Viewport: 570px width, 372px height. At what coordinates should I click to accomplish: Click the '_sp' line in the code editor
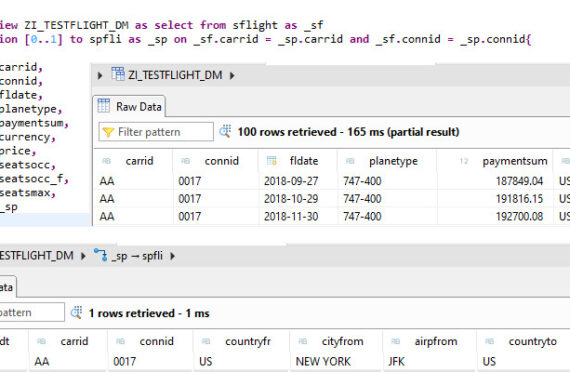pyautogui.click(x=9, y=207)
